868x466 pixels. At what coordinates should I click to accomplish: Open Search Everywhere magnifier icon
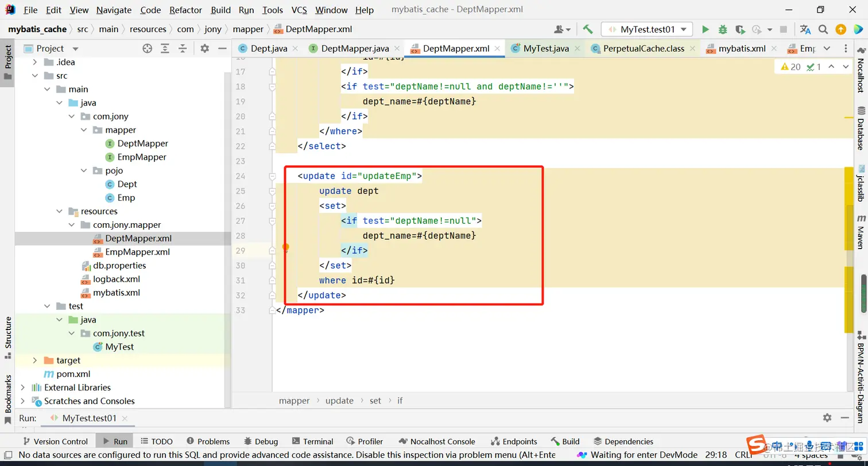click(823, 29)
